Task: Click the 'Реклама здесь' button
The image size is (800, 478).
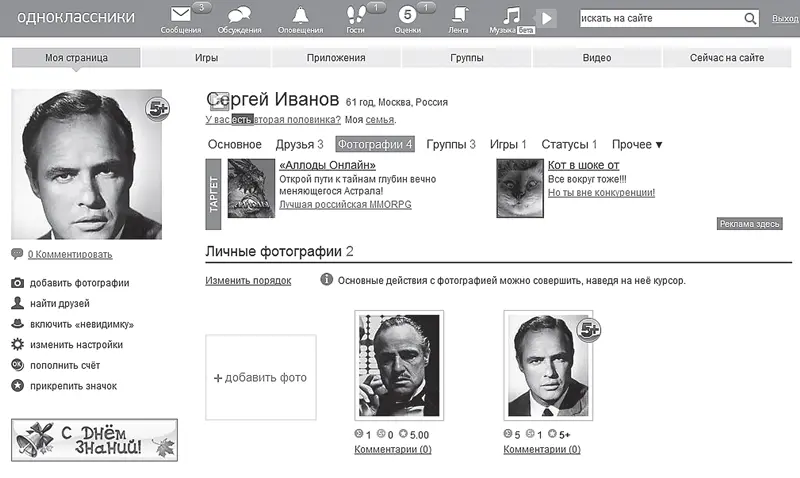Action: 749,224
